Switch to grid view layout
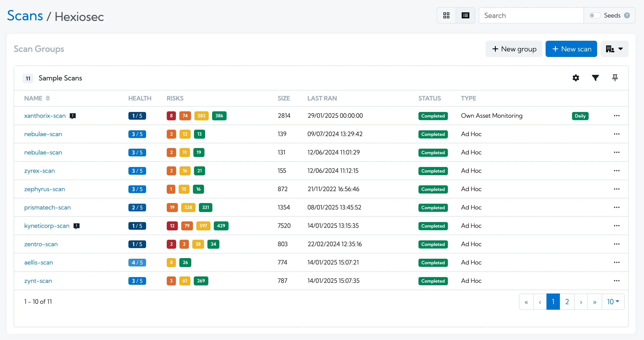This screenshot has width=644, height=340. pos(446,15)
